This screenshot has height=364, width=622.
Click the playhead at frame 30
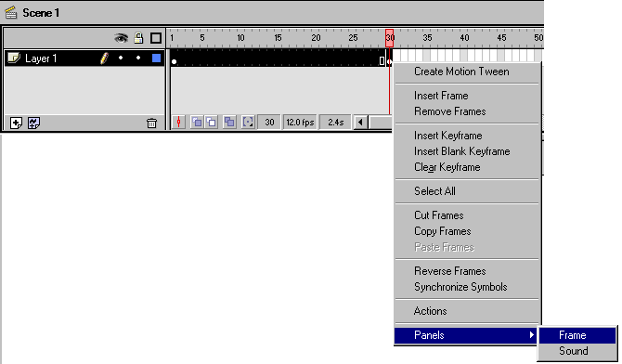tap(390, 38)
